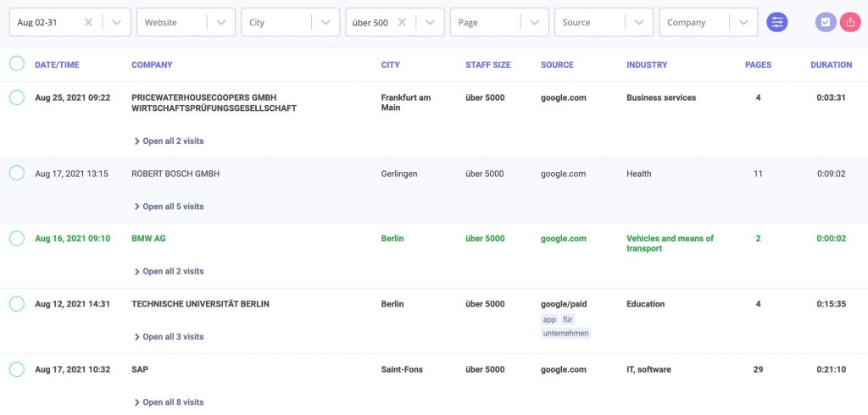Viewport: 868px width, 415px height.
Task: Sort by CITY column header
Action: point(390,64)
